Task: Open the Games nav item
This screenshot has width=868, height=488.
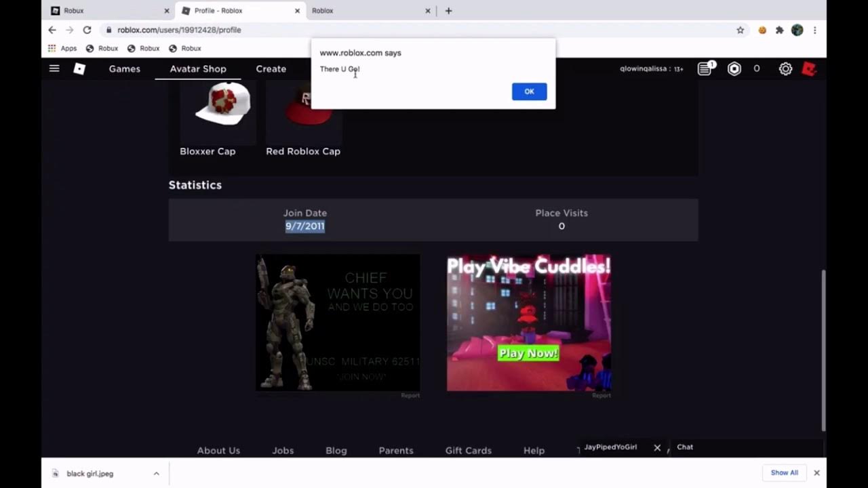Action: pyautogui.click(x=125, y=68)
